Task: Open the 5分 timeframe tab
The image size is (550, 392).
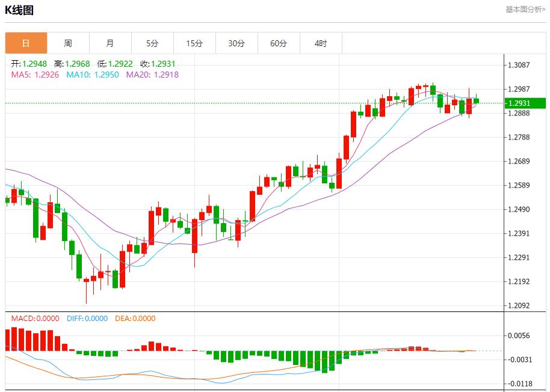Action: [152, 43]
